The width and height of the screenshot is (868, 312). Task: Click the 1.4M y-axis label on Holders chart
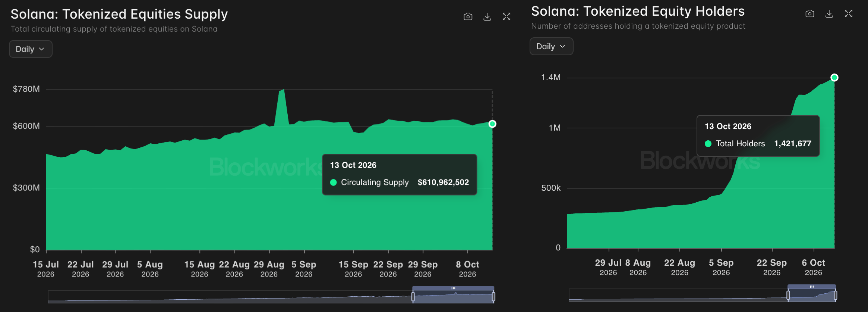551,78
